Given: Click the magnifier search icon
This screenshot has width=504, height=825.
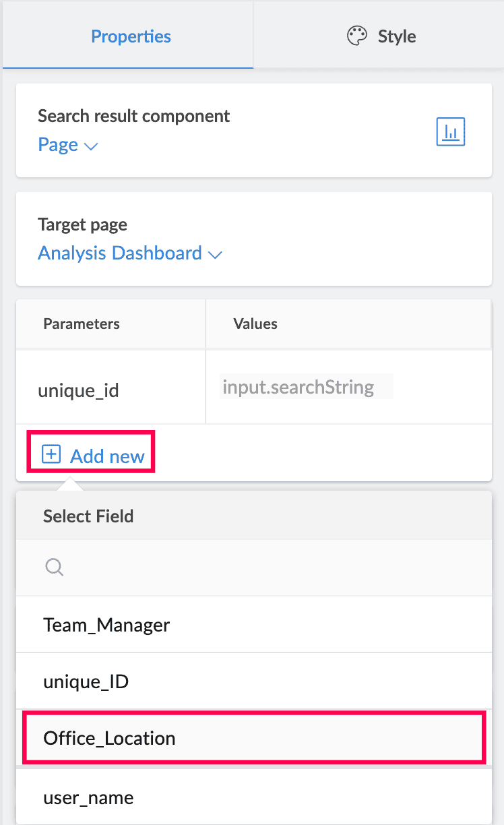Looking at the screenshot, I should click(55, 568).
